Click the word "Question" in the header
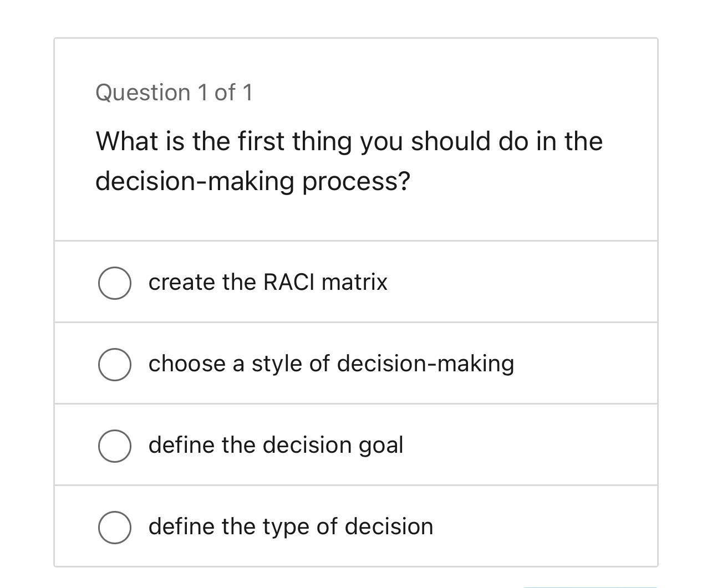The height and width of the screenshot is (588, 712). 143,93
